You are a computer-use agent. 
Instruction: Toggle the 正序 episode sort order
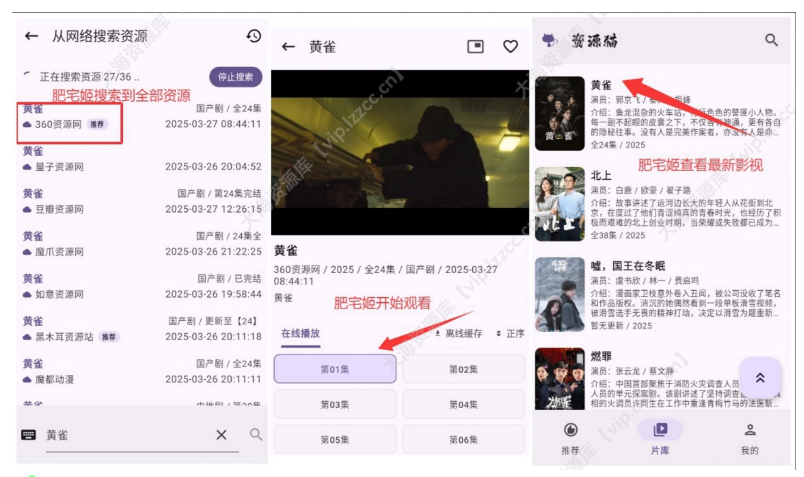510,332
